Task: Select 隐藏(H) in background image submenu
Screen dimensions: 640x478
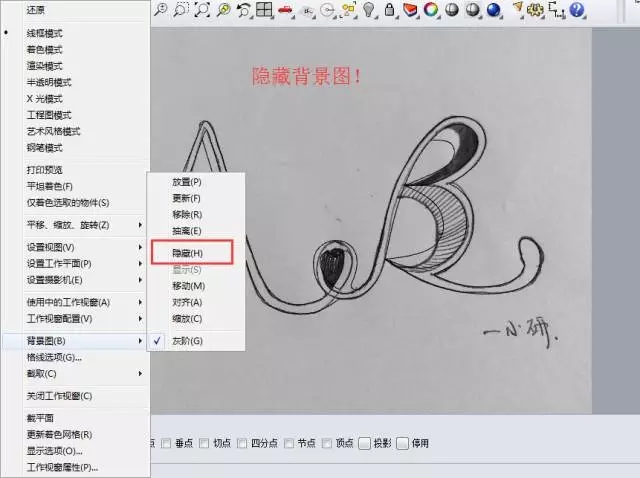Action: pos(190,252)
